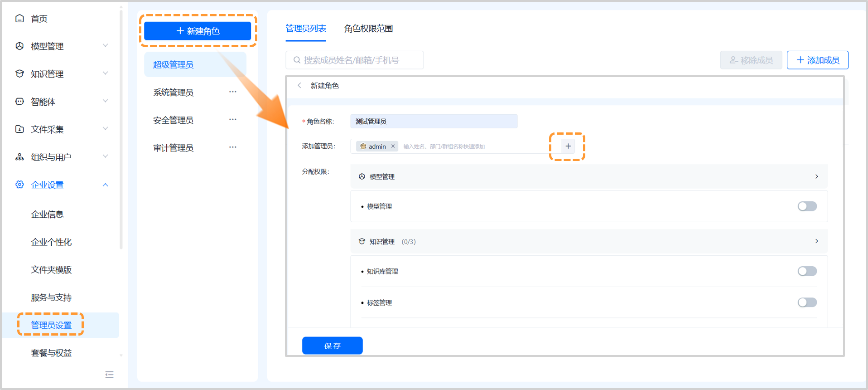Click the 企业设置 gear icon

tap(19, 185)
